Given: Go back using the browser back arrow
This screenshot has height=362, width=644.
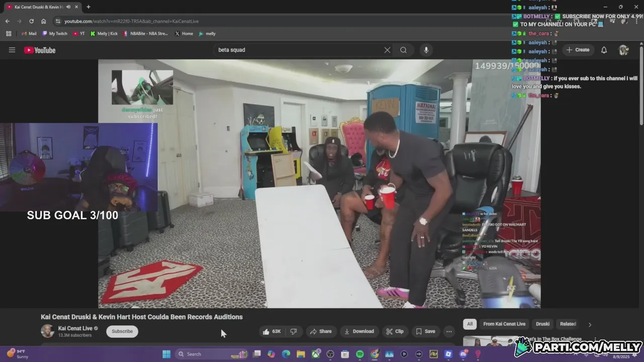Looking at the screenshot, I should coord(7,21).
